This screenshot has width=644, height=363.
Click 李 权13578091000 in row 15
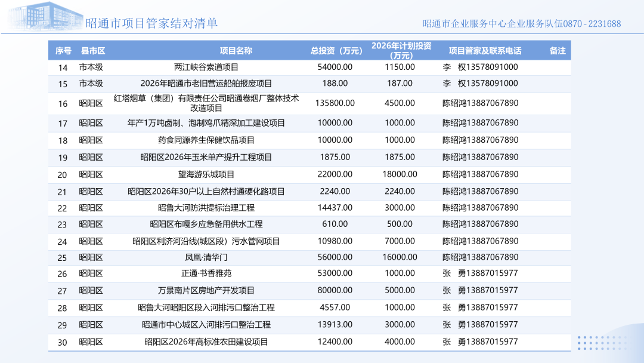pyautogui.click(x=480, y=84)
